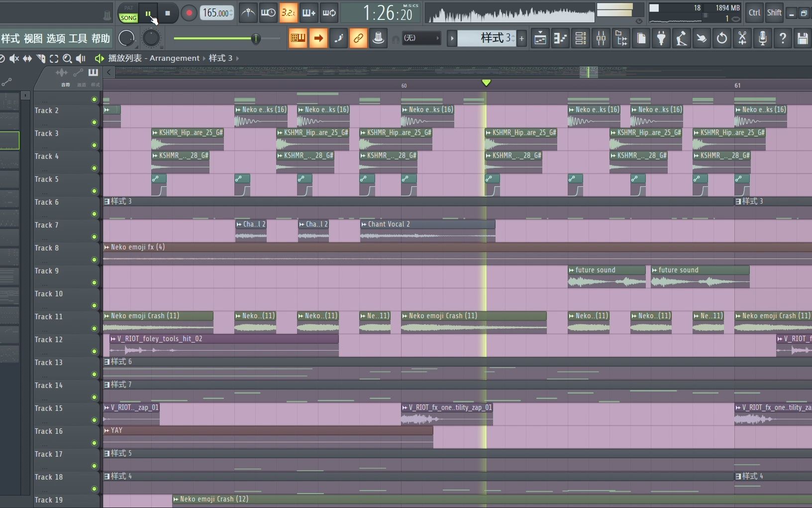Open the Mixer window icon
The width and height of the screenshot is (812, 508).
pos(601,38)
